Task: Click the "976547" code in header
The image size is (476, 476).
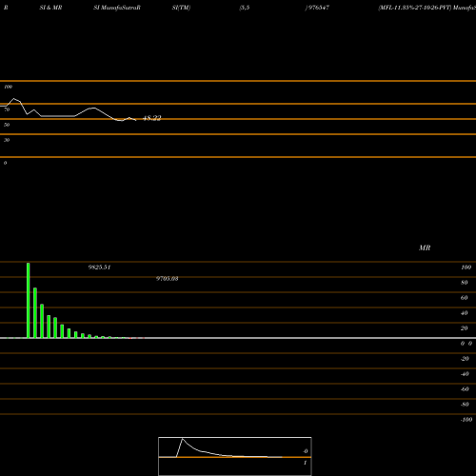Action: click(x=319, y=8)
